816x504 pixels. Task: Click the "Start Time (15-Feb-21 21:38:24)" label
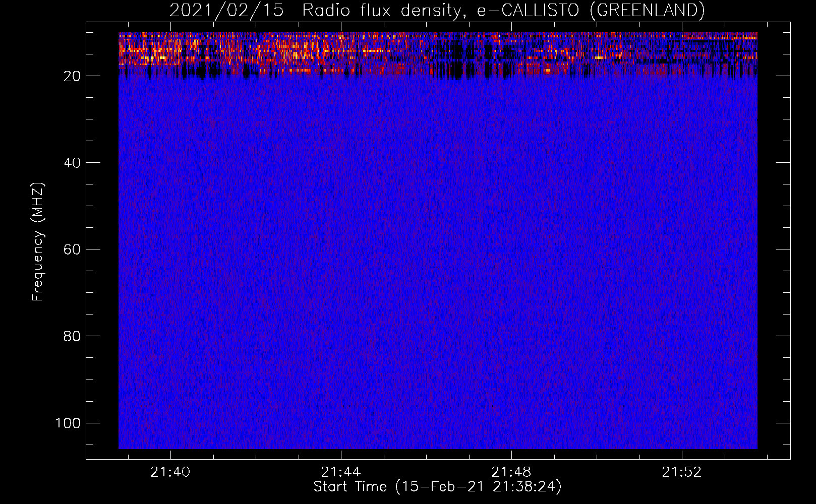[437, 487]
